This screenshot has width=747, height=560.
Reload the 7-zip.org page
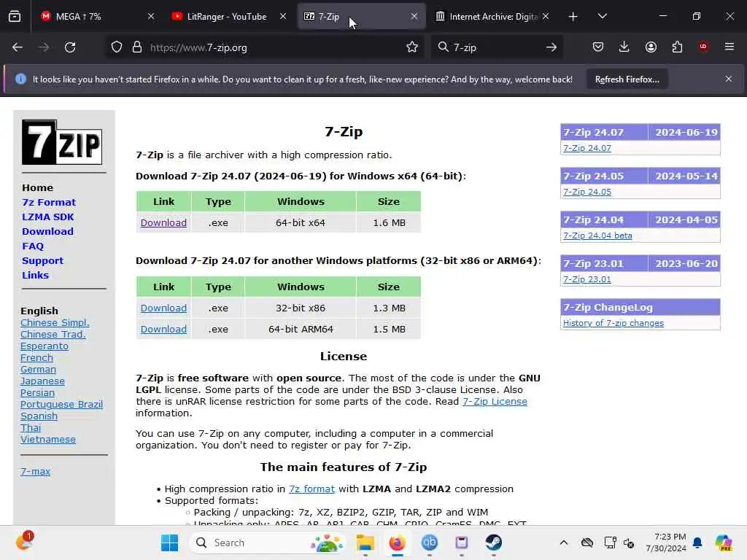click(x=70, y=47)
